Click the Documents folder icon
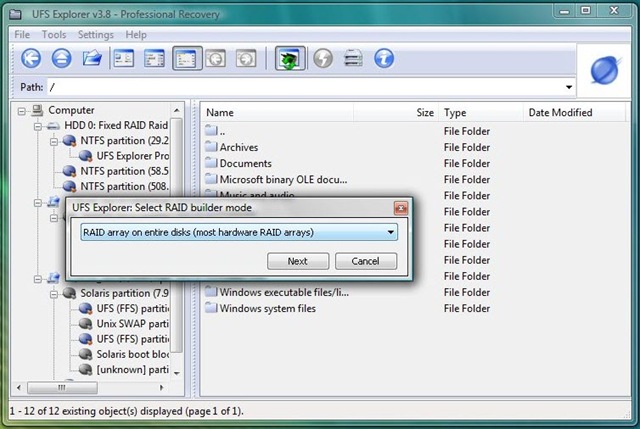This screenshot has width=640, height=429. coord(211,163)
